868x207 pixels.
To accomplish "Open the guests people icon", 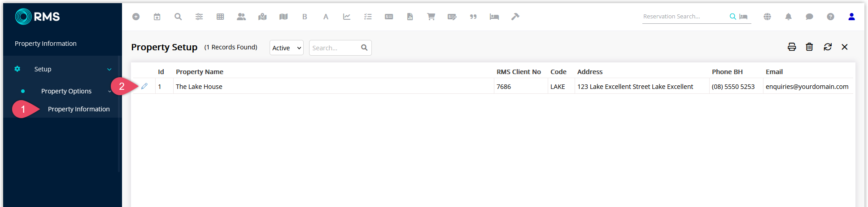I will [241, 17].
